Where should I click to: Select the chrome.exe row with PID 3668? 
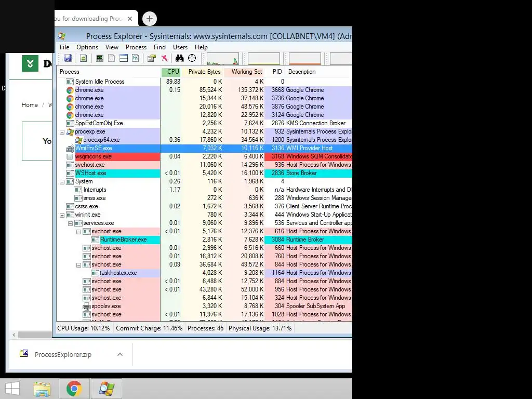coord(205,90)
